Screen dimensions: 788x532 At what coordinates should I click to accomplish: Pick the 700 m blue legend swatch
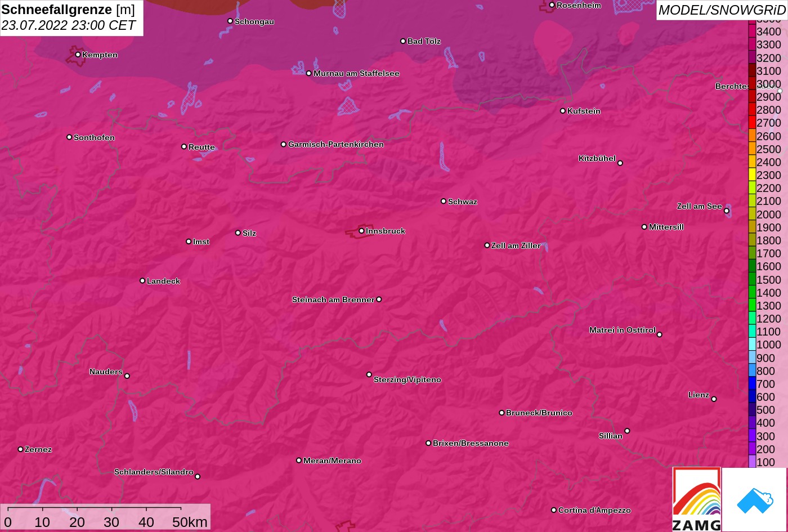752,384
